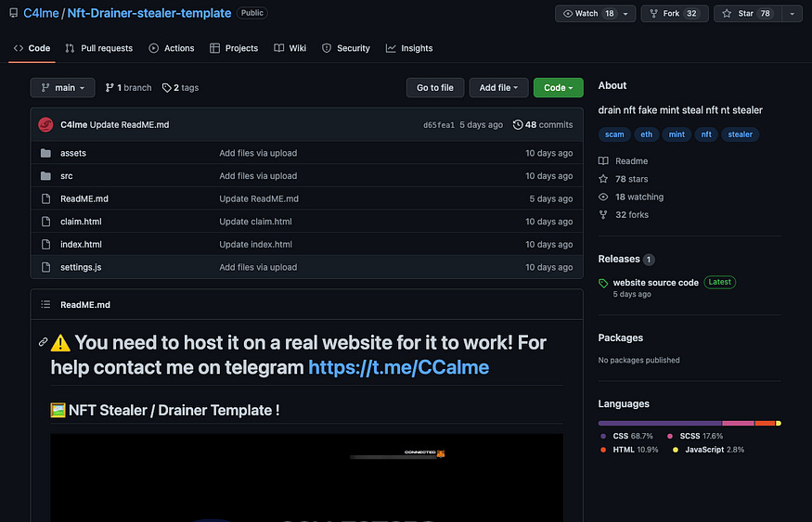Viewport: 812px width, 522px height.
Task: Click the file icon next to ReadME.md row
Action: (x=45, y=198)
